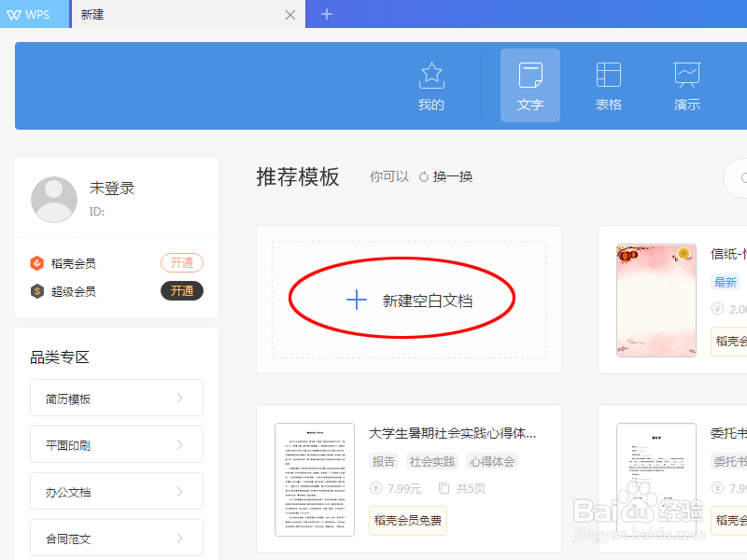The image size is (747, 560).
Task: Open the 办公文档 category
Action: pyautogui.click(x=117, y=492)
